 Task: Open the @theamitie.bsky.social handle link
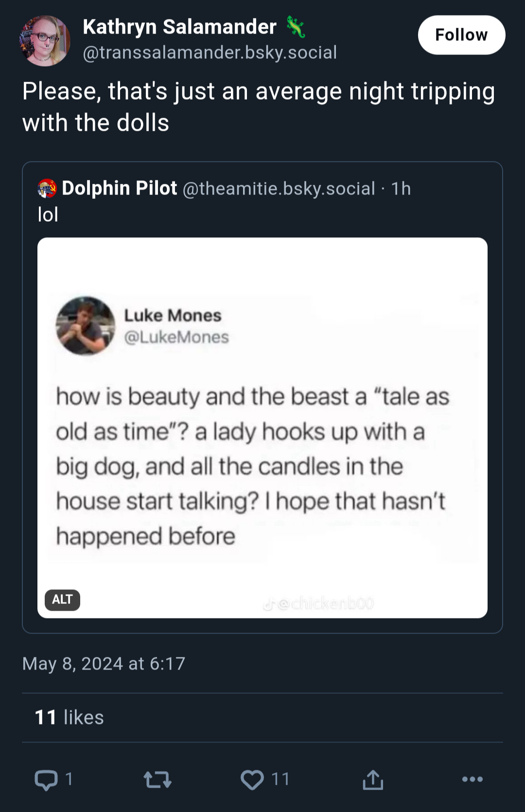pyautogui.click(x=279, y=189)
